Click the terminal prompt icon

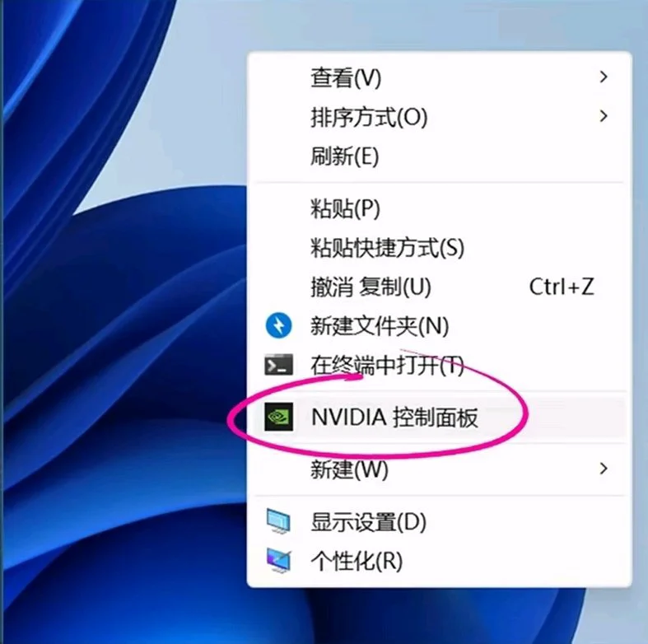278,365
